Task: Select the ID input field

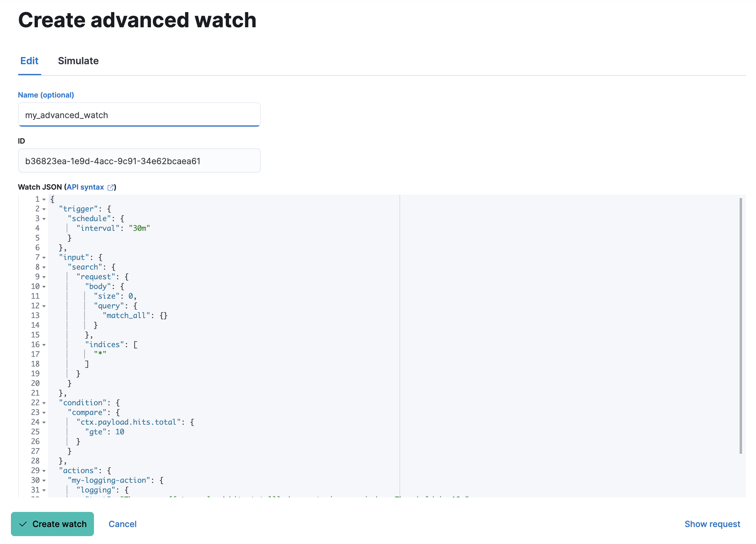Action: pyautogui.click(x=139, y=161)
